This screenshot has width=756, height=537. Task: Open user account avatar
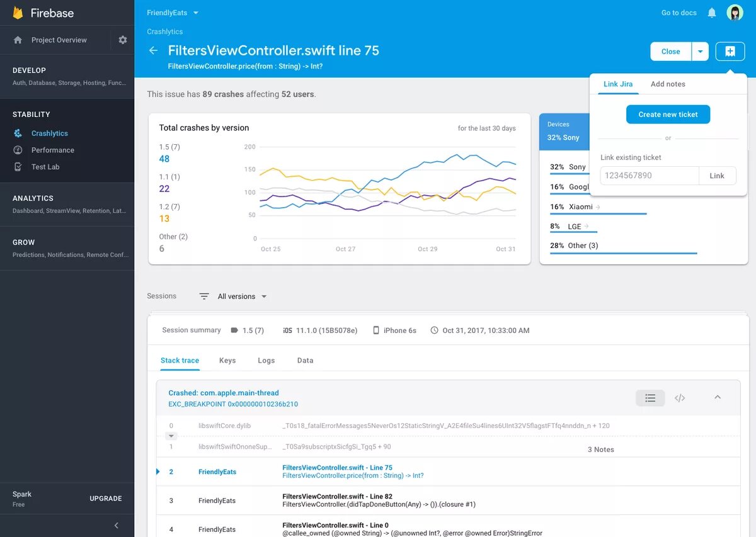click(x=735, y=13)
